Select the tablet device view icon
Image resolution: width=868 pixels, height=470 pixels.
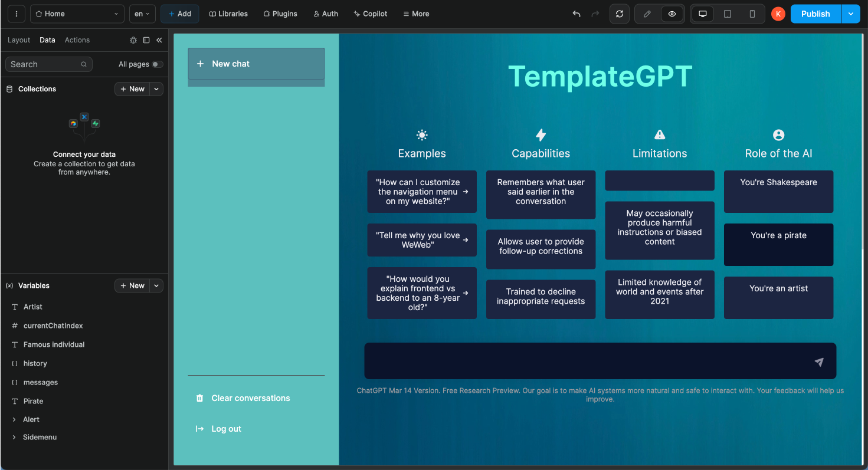click(x=727, y=14)
